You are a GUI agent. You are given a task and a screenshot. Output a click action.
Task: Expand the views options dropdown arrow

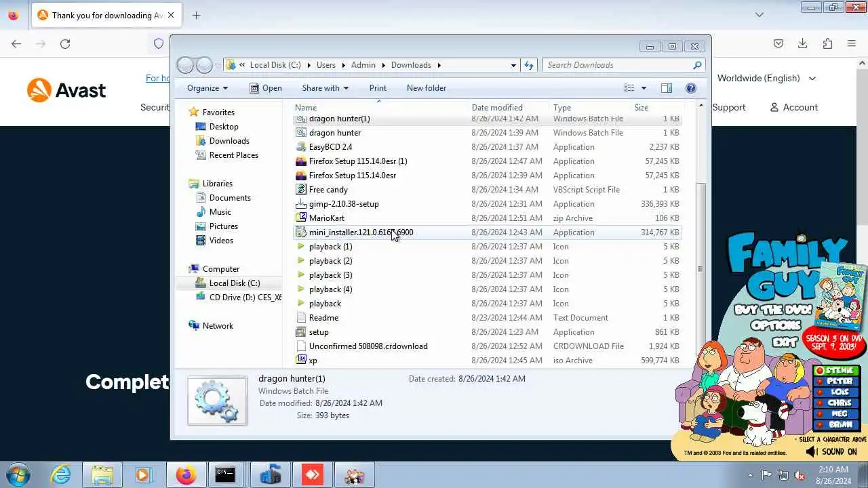[644, 88]
